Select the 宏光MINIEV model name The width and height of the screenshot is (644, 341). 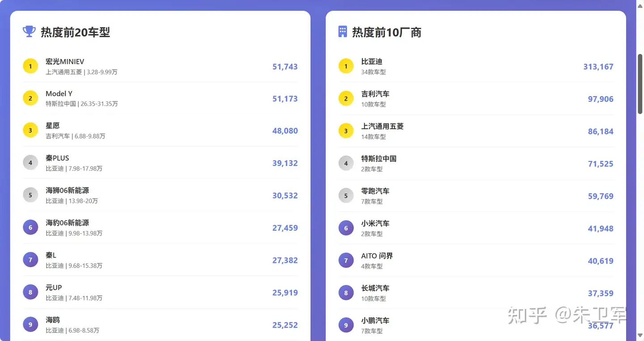pyautogui.click(x=65, y=62)
